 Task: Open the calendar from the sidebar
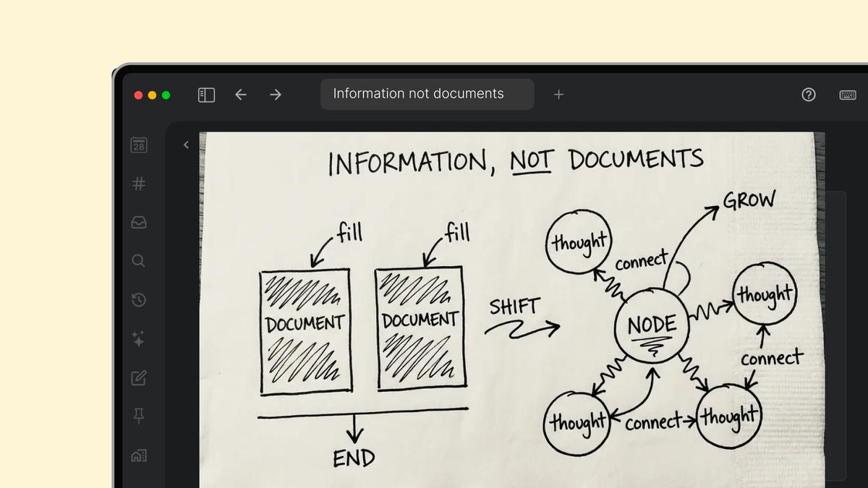tap(138, 145)
